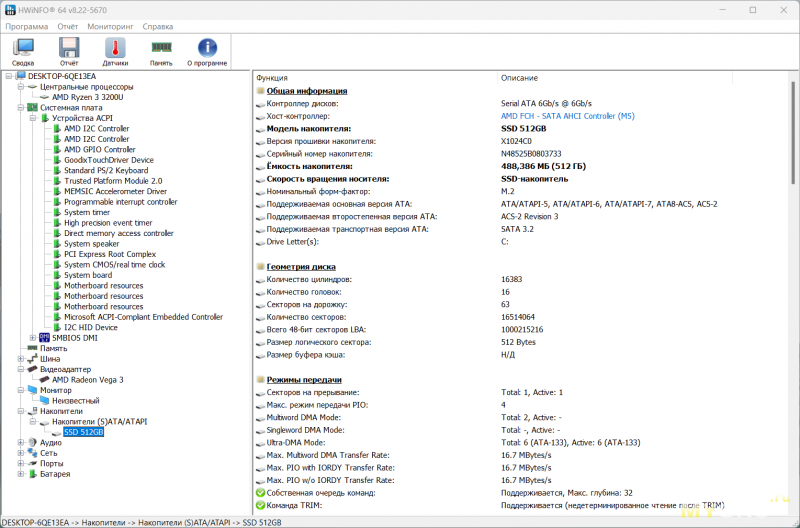
Task: Expand the Аудио tree node
Action: pyautogui.click(x=21, y=442)
